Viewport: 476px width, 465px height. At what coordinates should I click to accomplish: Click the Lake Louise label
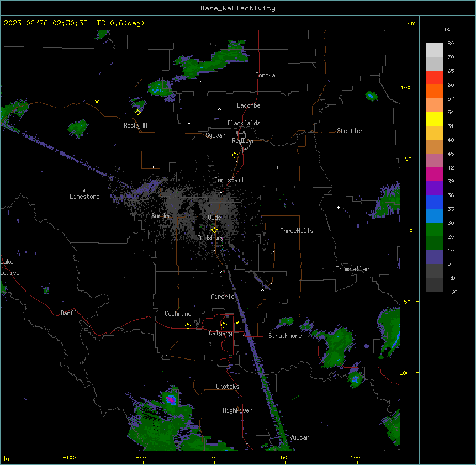tap(10, 267)
